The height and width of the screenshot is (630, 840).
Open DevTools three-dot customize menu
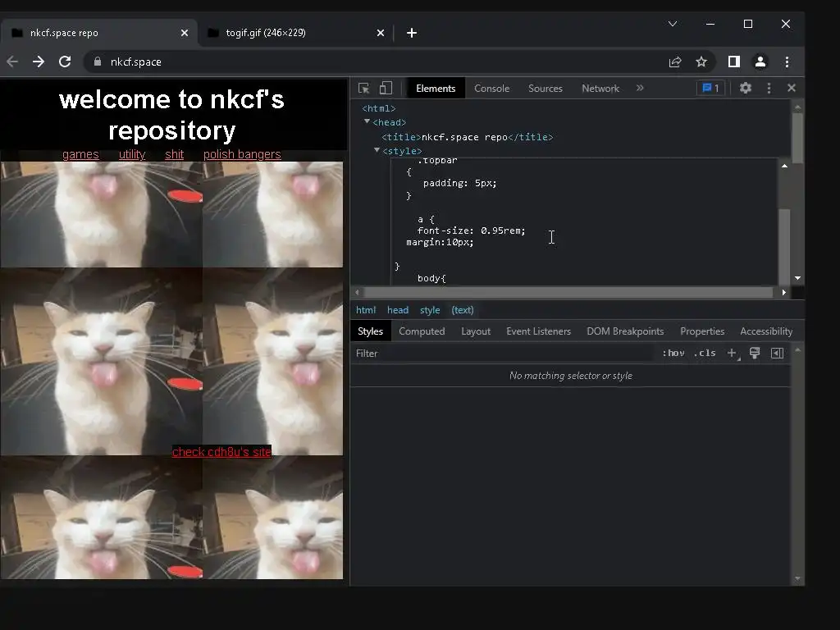[x=769, y=88]
